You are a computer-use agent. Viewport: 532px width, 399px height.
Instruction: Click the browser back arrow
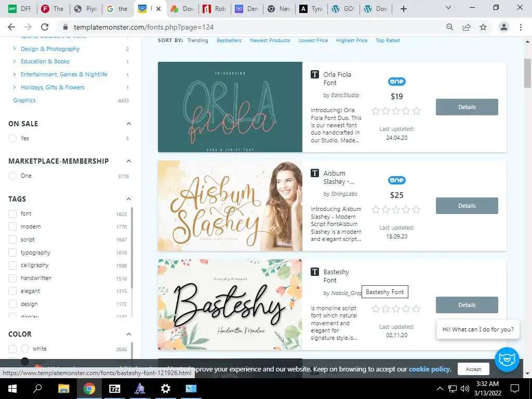[11, 27]
